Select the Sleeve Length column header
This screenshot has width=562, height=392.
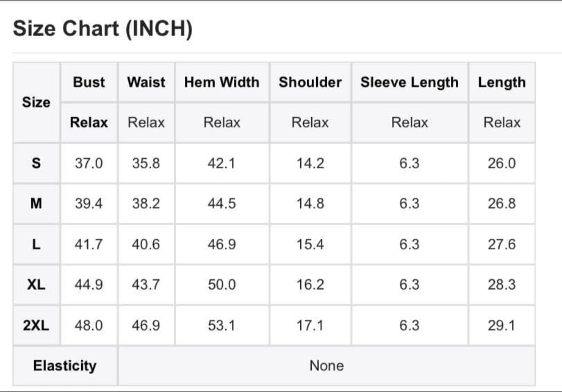(x=410, y=82)
